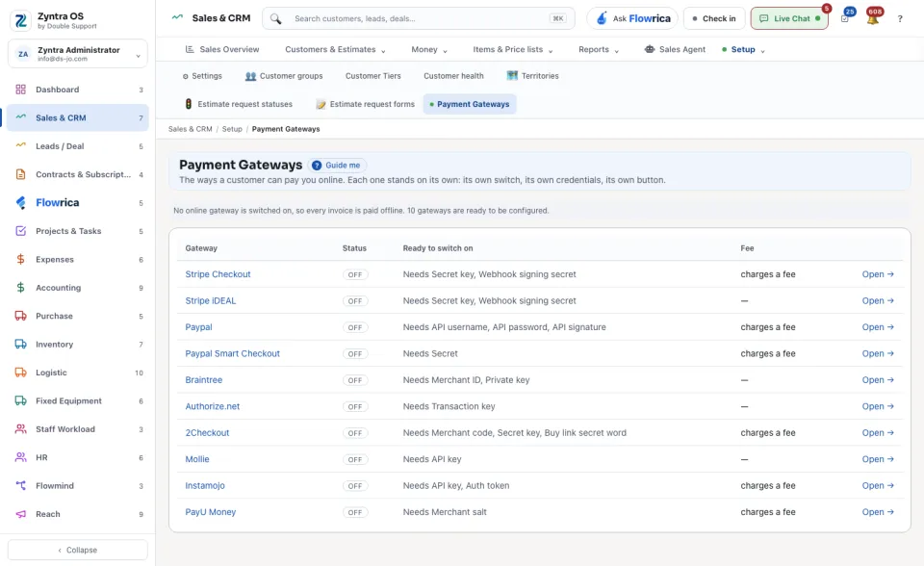Image resolution: width=924 pixels, height=566 pixels.
Task: Toggle the Stripe iDEAL OFF status
Action: (355, 301)
